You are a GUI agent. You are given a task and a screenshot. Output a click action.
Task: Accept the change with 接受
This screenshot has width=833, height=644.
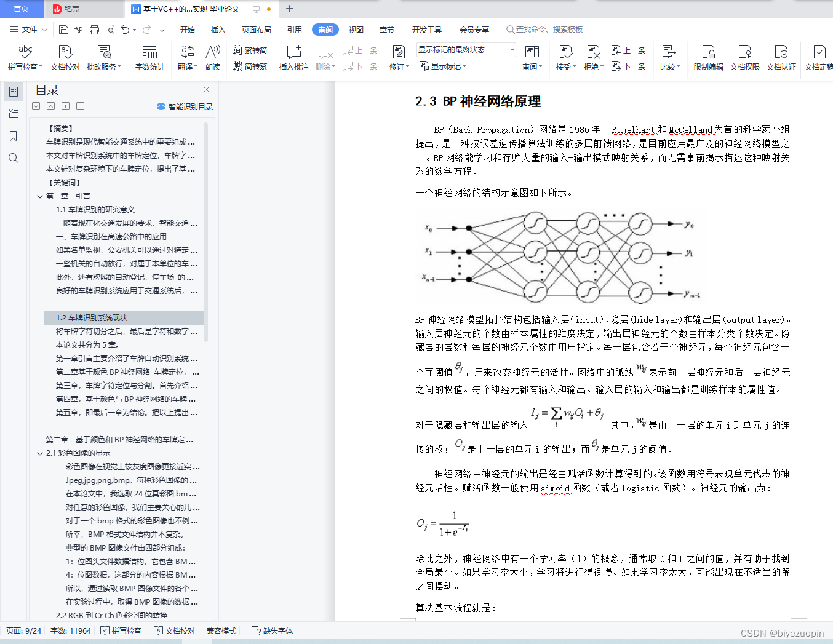[x=566, y=57]
